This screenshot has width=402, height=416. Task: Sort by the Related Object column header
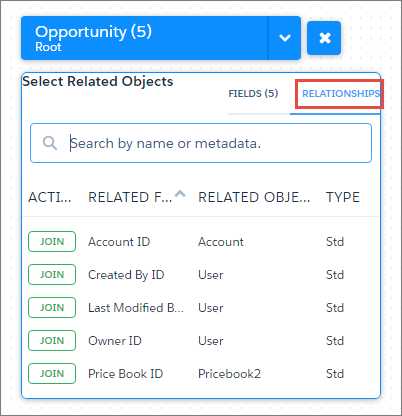tap(254, 197)
